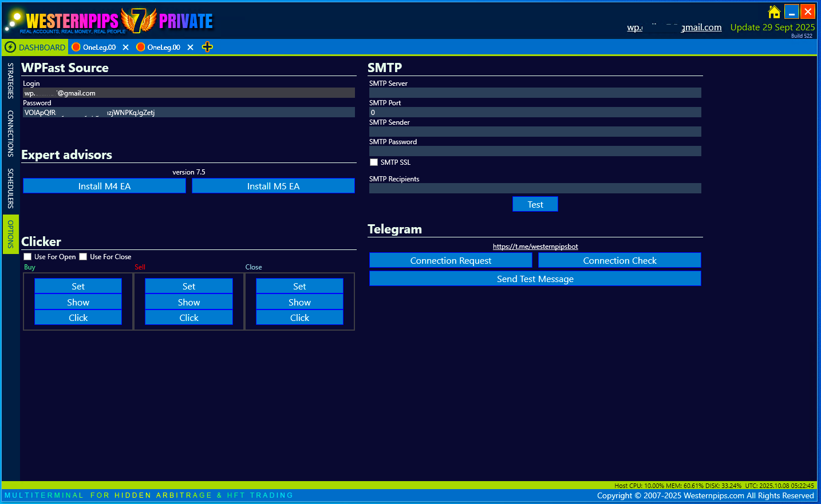
Task: Open the t.me/westernpipsbot Telegram link
Action: click(x=535, y=247)
